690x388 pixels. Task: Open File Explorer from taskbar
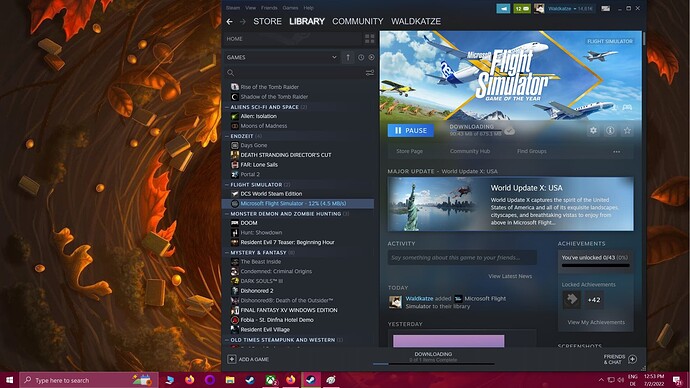(230, 380)
